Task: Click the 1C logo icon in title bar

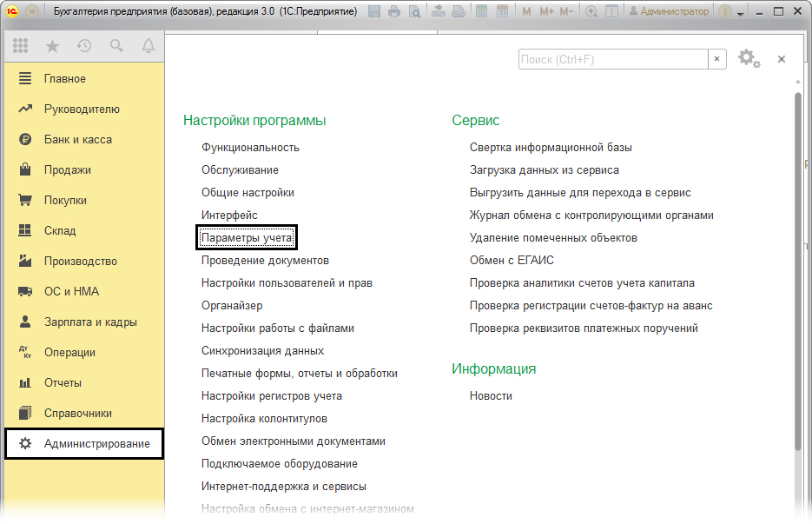Action: 12,11
